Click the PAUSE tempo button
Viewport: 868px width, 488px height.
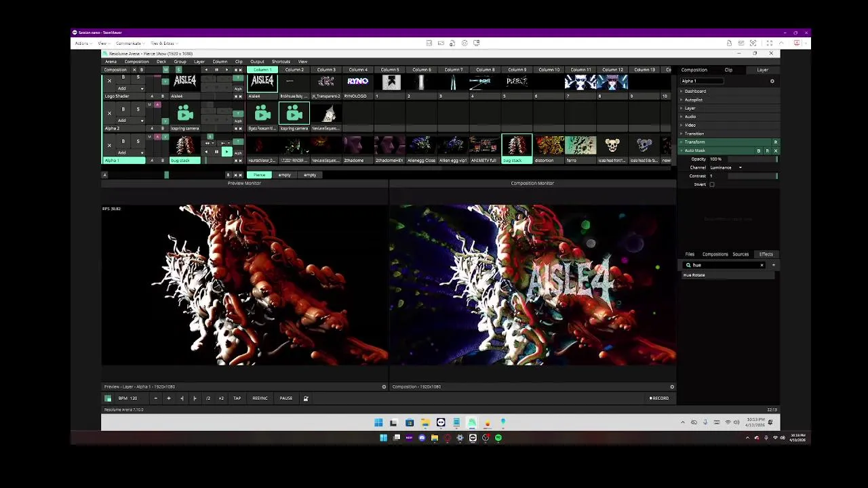[286, 398]
